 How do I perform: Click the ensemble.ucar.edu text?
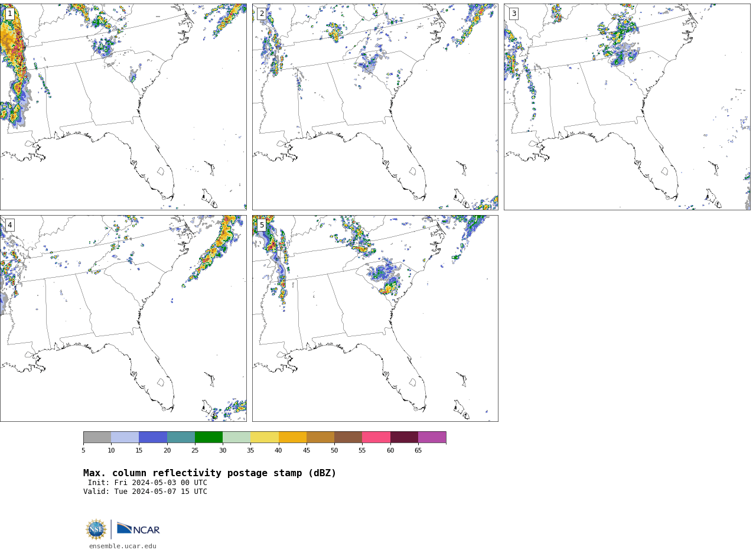click(x=123, y=547)
